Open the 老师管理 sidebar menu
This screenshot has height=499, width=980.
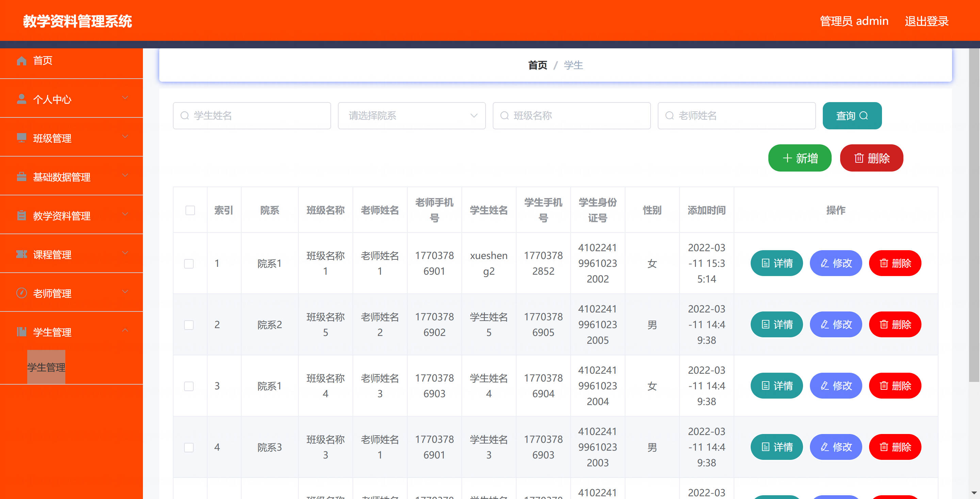tap(71, 293)
